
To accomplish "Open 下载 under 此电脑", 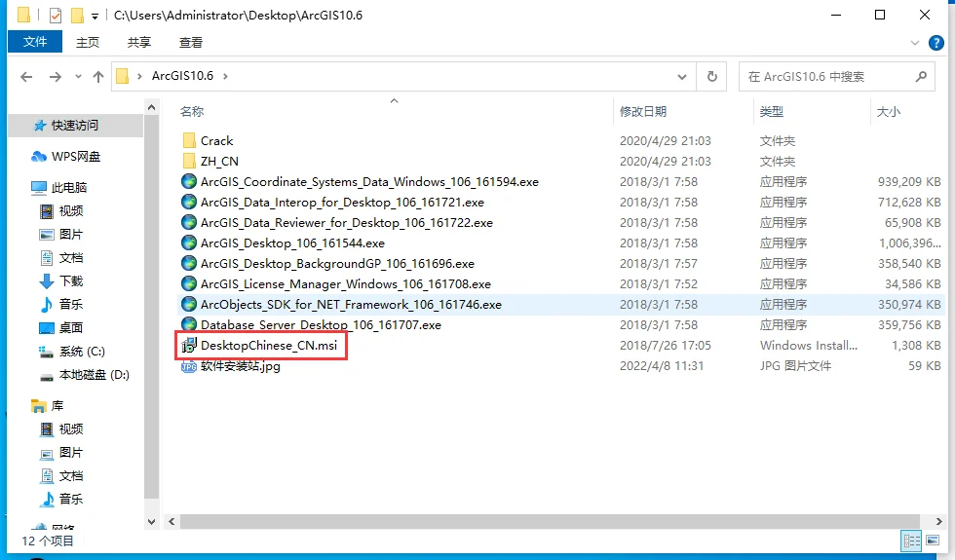I will pos(71,281).
